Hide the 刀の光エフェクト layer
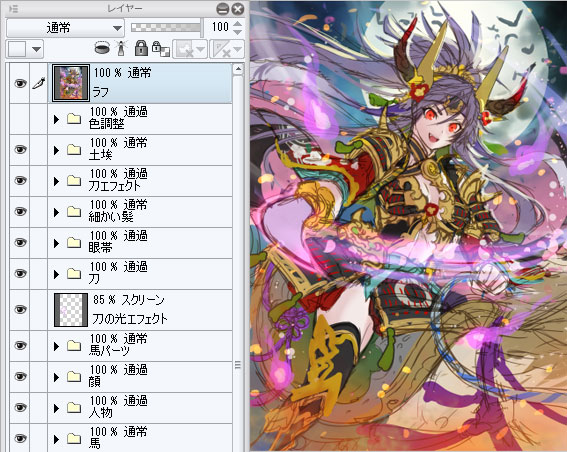The width and height of the screenshot is (567, 452). click(x=20, y=309)
